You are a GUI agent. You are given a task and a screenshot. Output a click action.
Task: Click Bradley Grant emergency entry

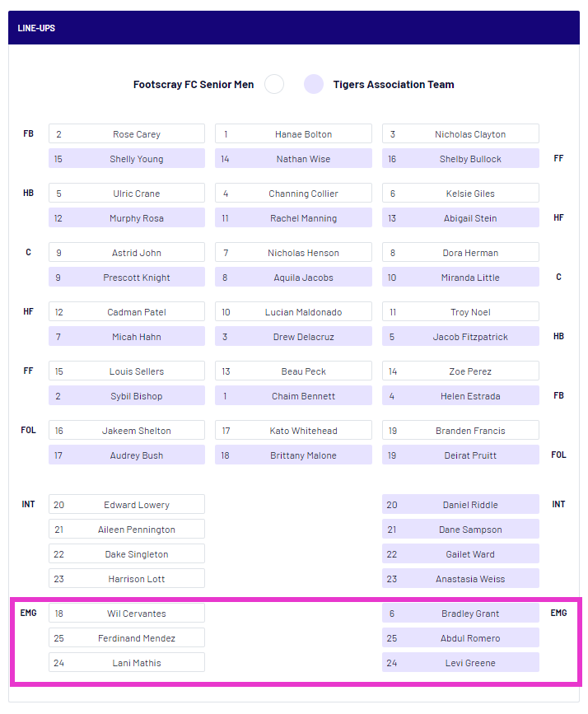tap(460, 614)
